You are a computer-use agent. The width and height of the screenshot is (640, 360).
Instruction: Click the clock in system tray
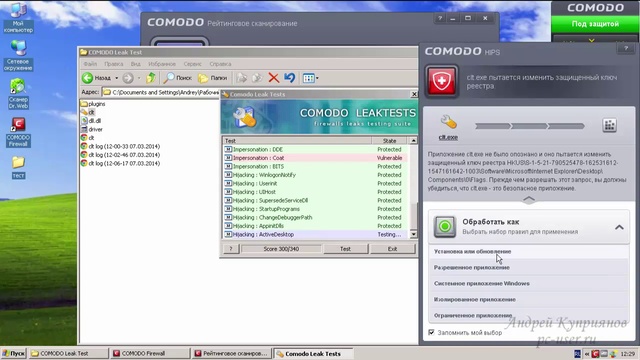coord(627,353)
